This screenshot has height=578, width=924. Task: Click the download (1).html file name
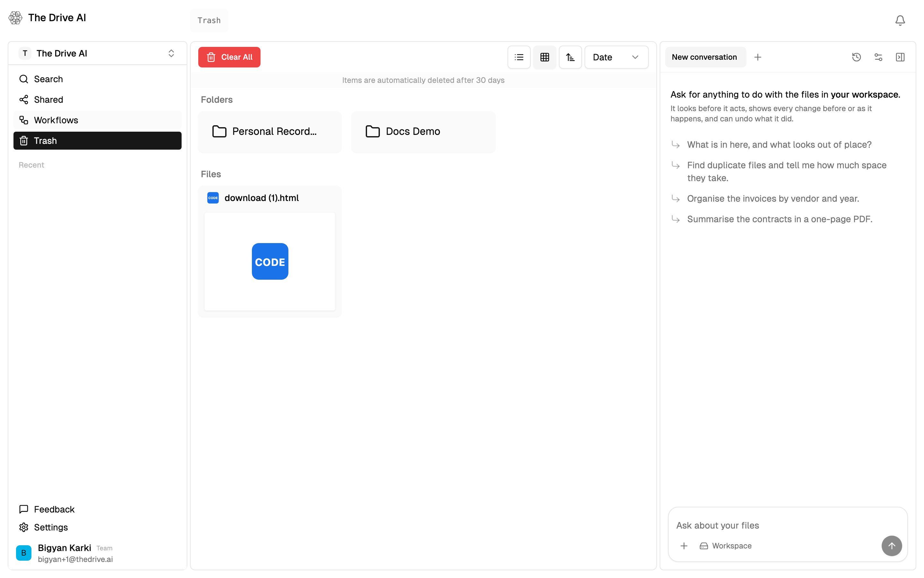pyautogui.click(x=261, y=197)
